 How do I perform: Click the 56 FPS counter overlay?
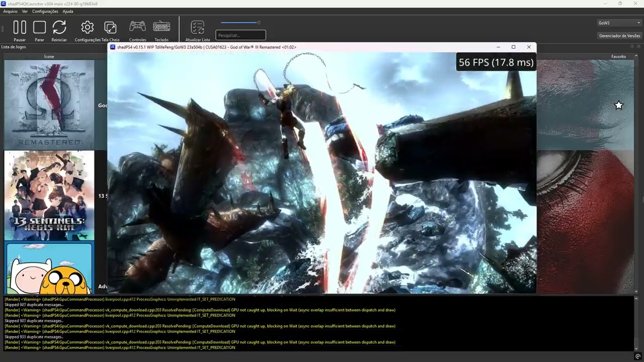(x=496, y=62)
